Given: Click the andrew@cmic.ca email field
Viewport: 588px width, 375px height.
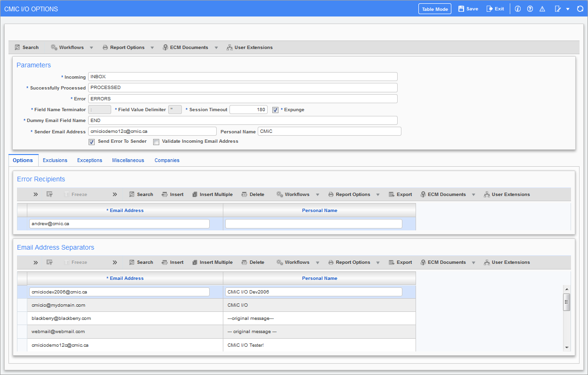Looking at the screenshot, I should point(119,224).
